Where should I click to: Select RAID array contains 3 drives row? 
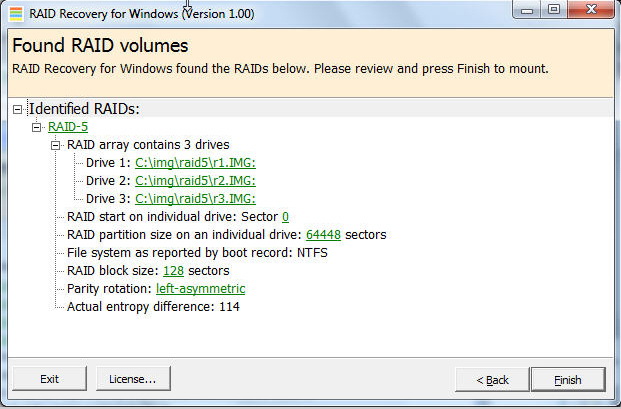[x=148, y=145]
